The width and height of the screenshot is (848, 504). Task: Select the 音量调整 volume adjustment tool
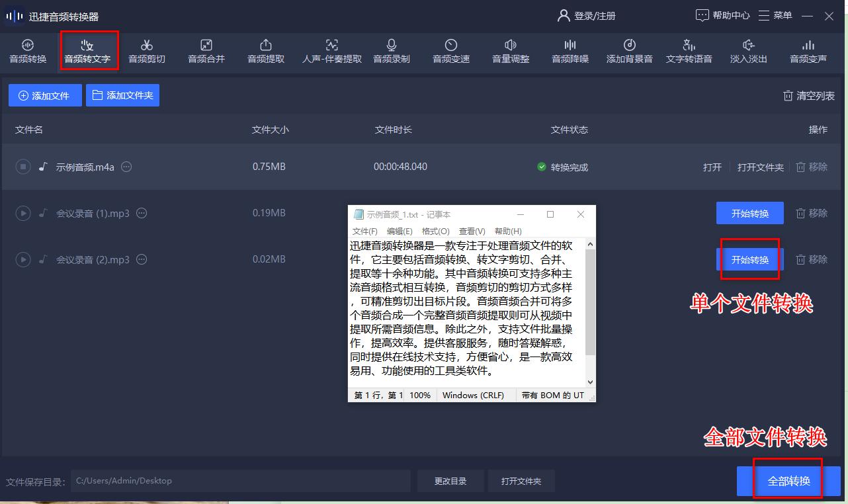[x=510, y=51]
